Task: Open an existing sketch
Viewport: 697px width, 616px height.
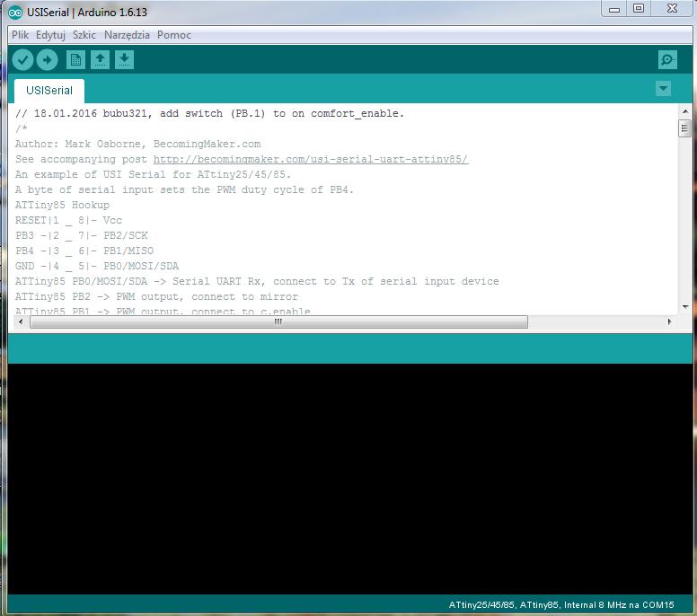Action: click(x=100, y=59)
